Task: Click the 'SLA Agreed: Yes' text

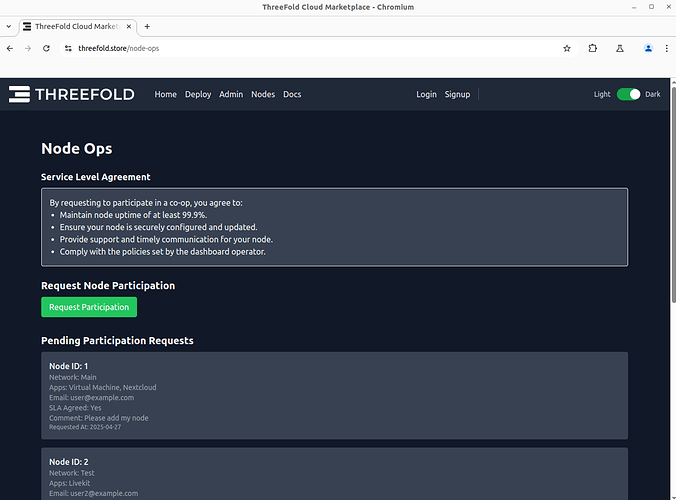Action: click(x=75, y=408)
